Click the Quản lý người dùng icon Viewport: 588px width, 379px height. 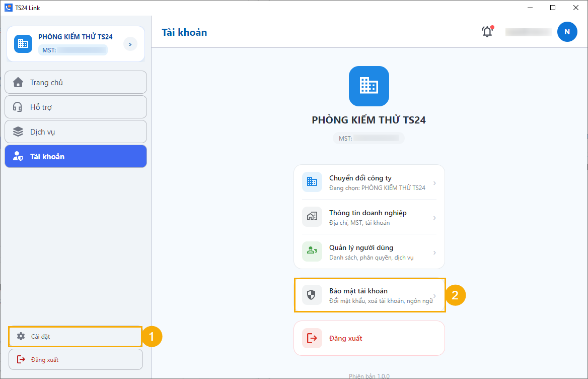(312, 251)
